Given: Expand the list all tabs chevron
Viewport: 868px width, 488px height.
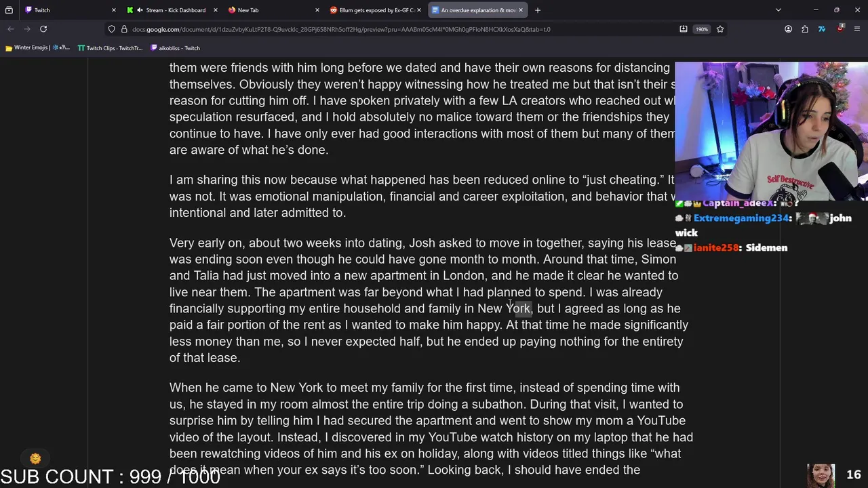Looking at the screenshot, I should coord(778,10).
